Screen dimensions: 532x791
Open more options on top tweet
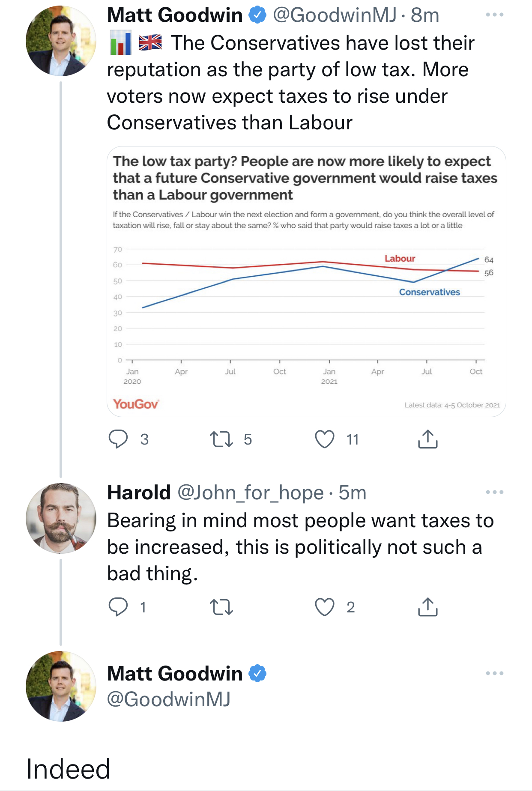click(x=494, y=15)
